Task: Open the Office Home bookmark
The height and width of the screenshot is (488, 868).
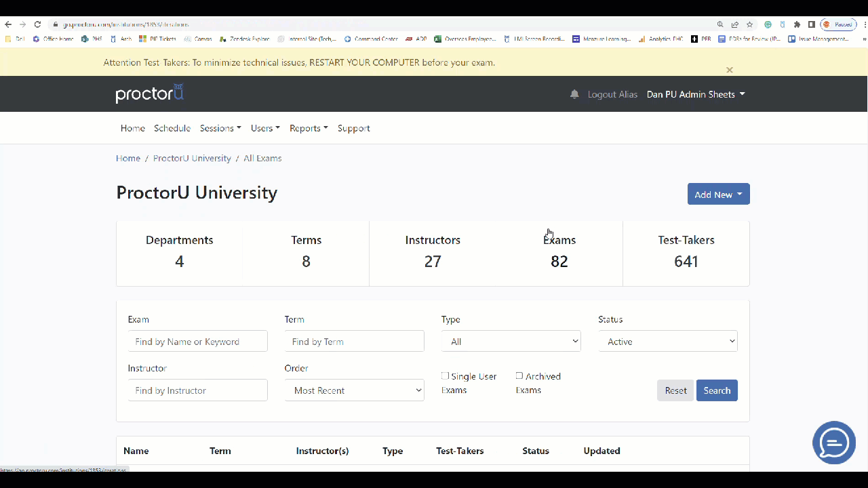Action: pos(54,39)
